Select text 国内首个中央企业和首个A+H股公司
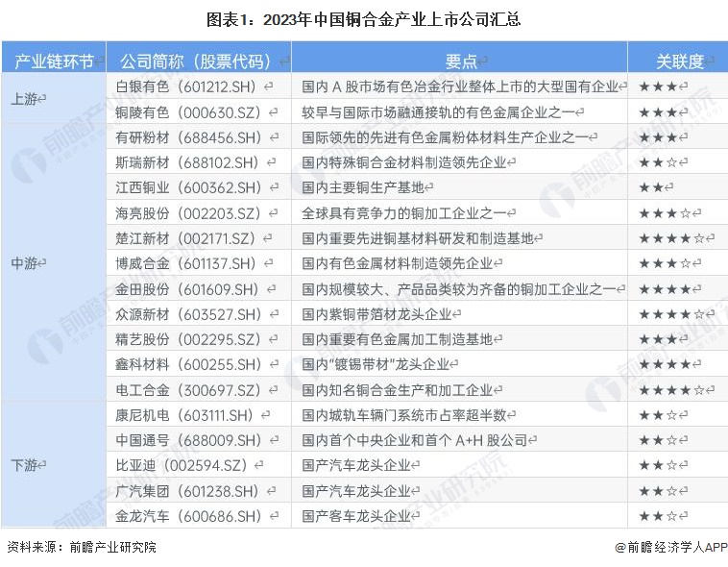Viewport: 728px width, 567px height. tap(415, 440)
